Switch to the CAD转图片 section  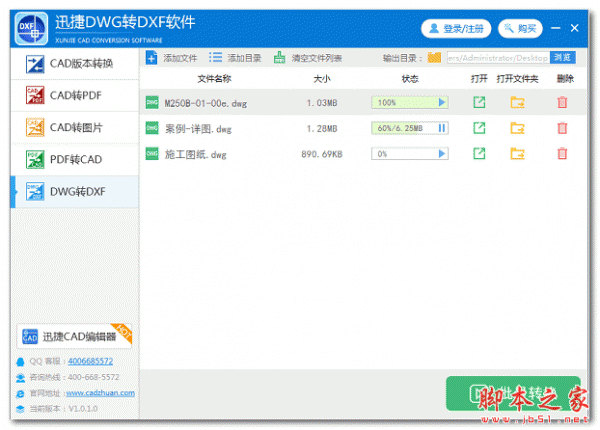pyautogui.click(x=75, y=127)
